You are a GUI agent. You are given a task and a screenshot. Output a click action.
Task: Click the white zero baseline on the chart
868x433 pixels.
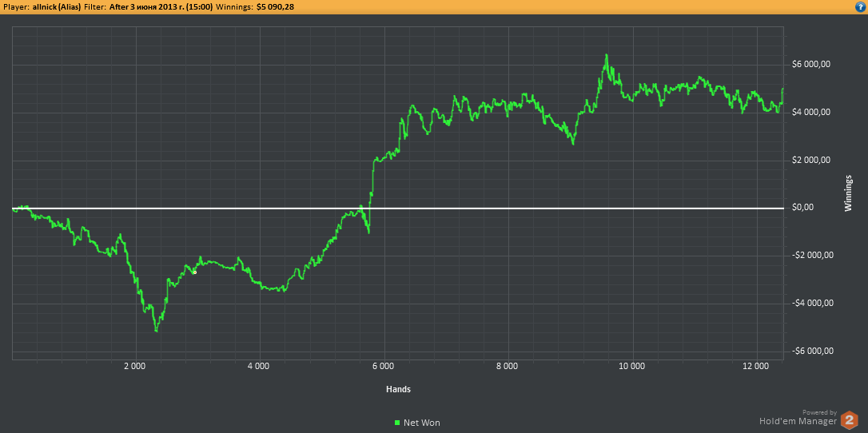(x=480, y=209)
